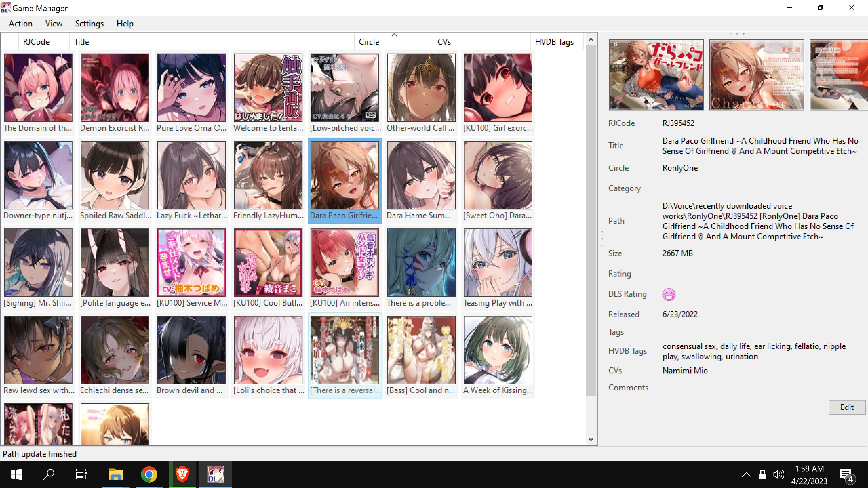The image size is (868, 488).
Task: Click the Game Manager taskbar icon
Action: tap(216, 474)
